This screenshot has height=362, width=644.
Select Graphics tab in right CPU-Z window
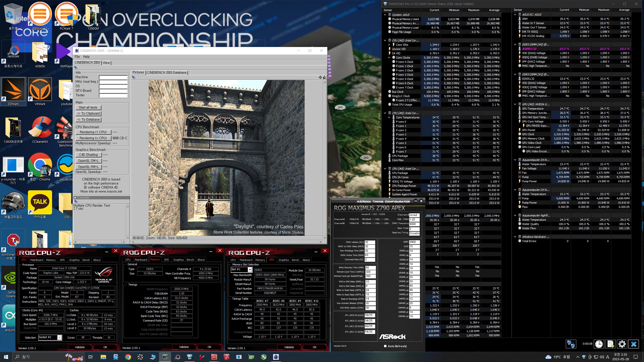[284, 260]
